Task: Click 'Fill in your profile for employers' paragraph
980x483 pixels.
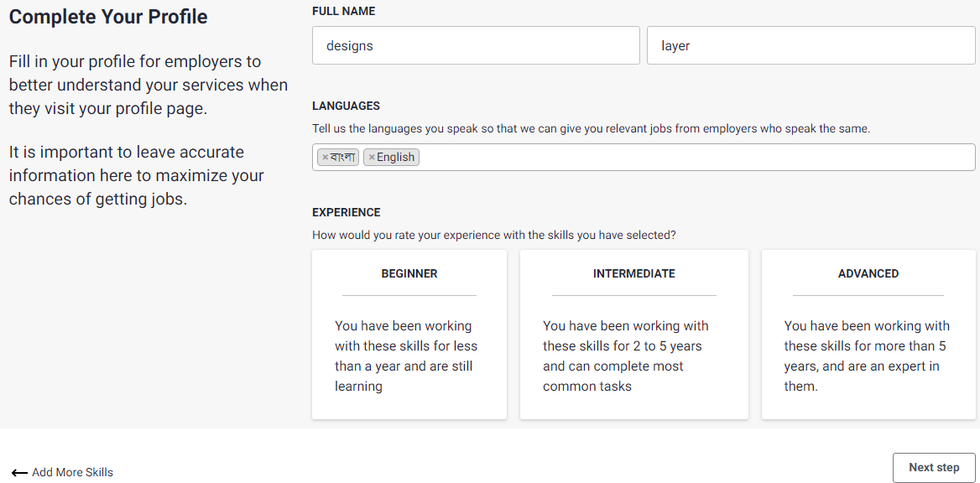Action: click(x=149, y=86)
